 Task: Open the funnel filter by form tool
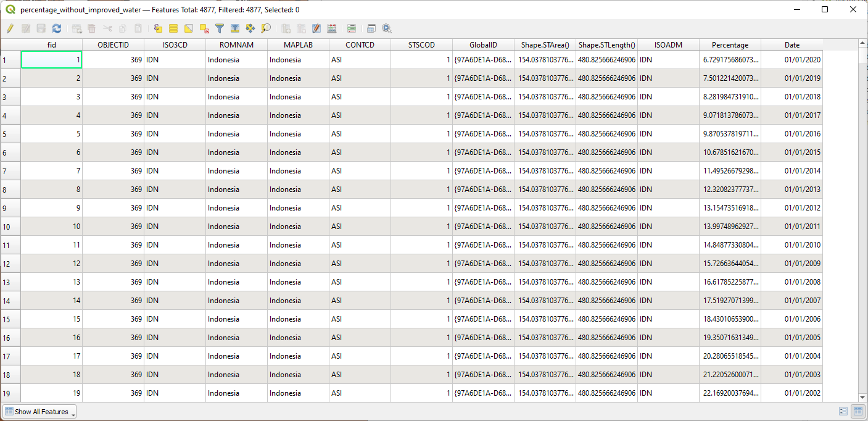point(219,28)
